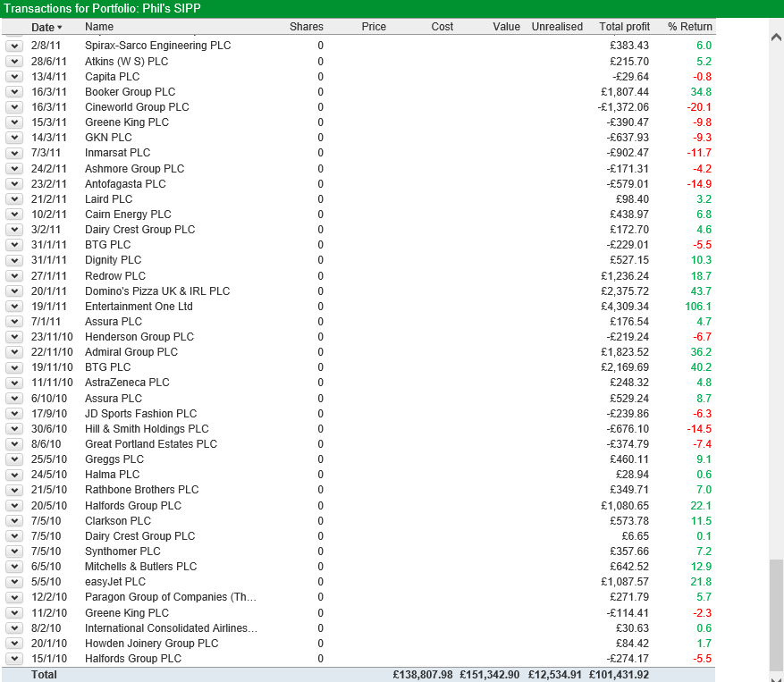
Task: Expand the Synthomer PLC row dropdown
Action: (x=14, y=551)
